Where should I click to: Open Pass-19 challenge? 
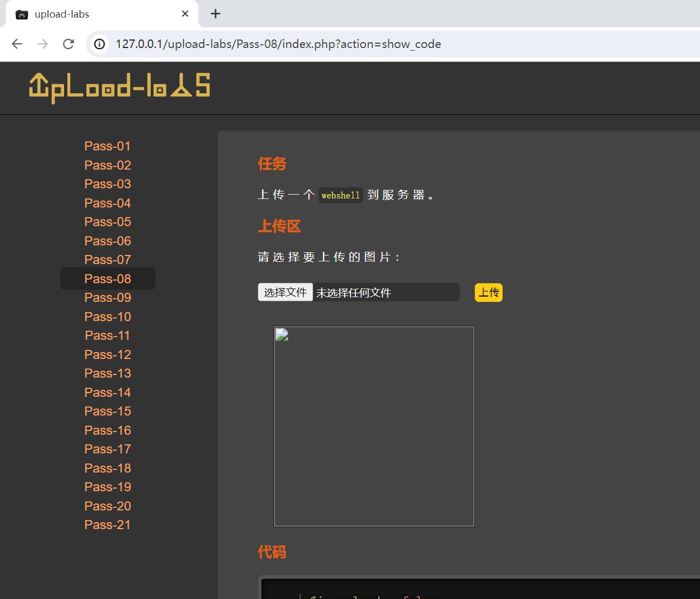(x=108, y=487)
